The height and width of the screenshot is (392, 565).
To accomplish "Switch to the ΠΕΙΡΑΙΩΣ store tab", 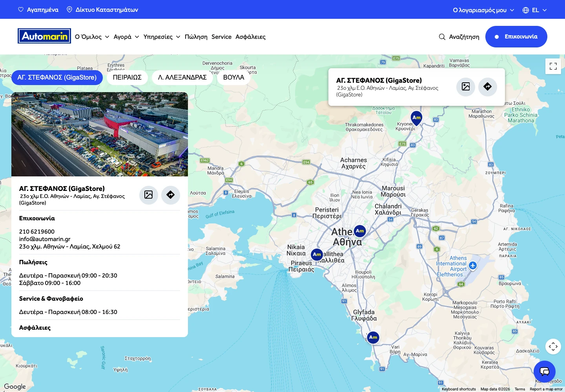I will pos(127,78).
